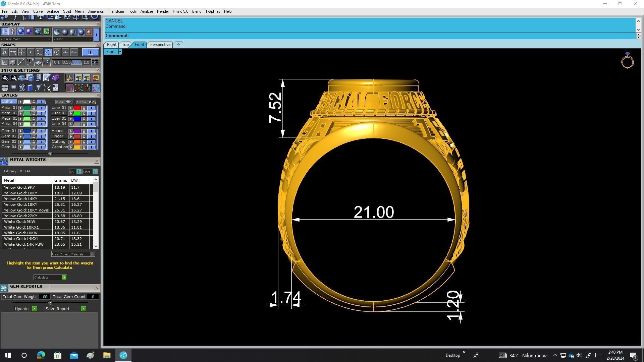
Task: Open the Coarse Mesh dropdown
Action: point(26,39)
